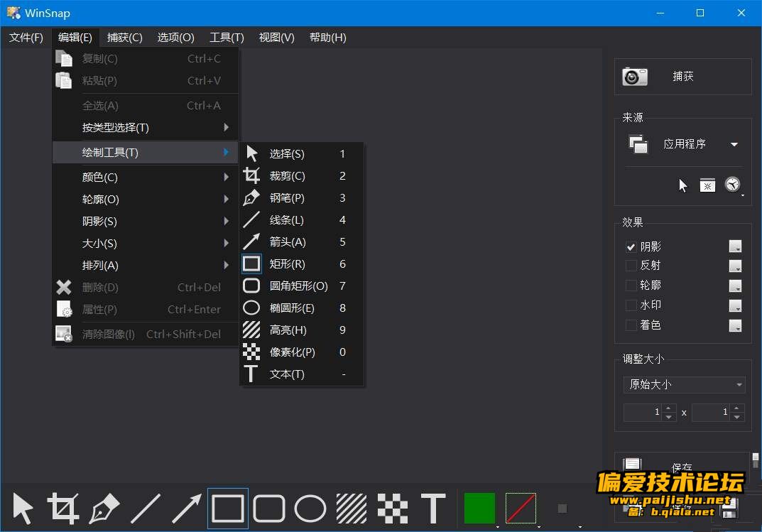This screenshot has height=532, width=762.
Task: Expand the 排列(A) submenu
Action: point(146,265)
